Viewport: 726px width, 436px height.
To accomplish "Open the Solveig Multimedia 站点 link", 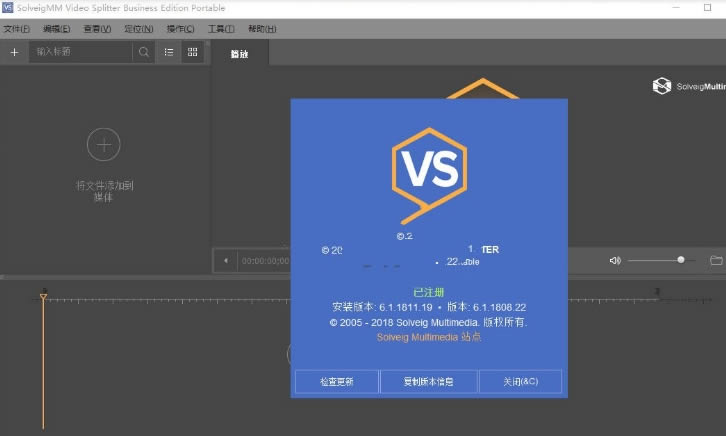I will pyautogui.click(x=429, y=337).
